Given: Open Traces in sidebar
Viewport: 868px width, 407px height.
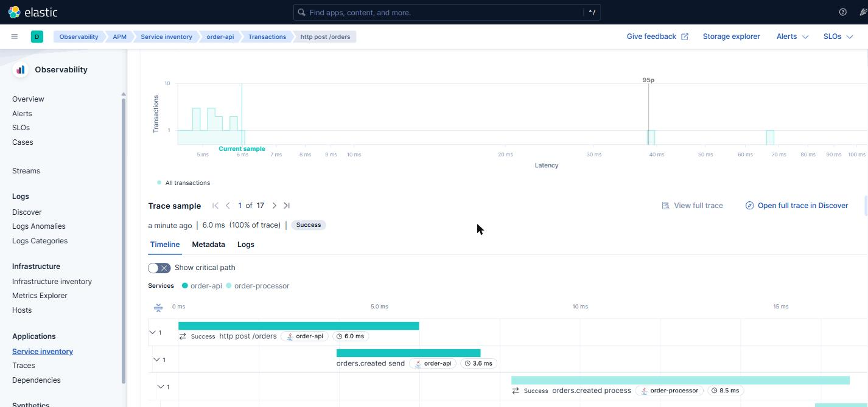Looking at the screenshot, I should pyautogui.click(x=24, y=366).
